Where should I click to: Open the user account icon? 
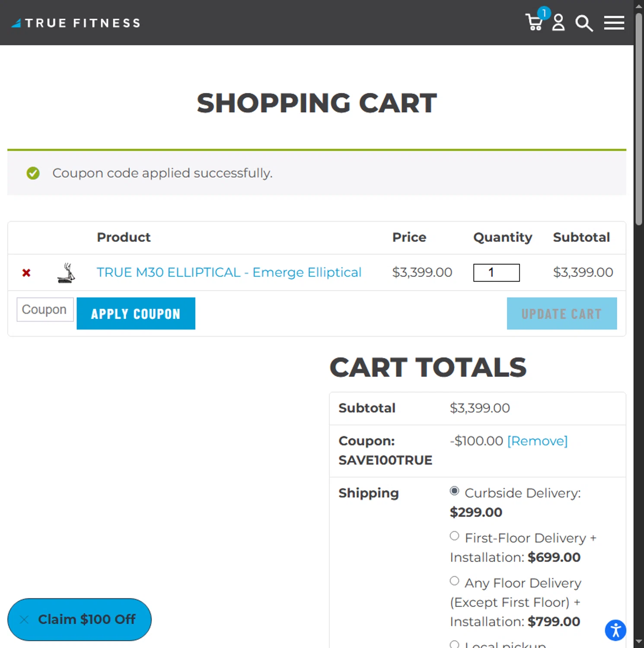coord(558,22)
